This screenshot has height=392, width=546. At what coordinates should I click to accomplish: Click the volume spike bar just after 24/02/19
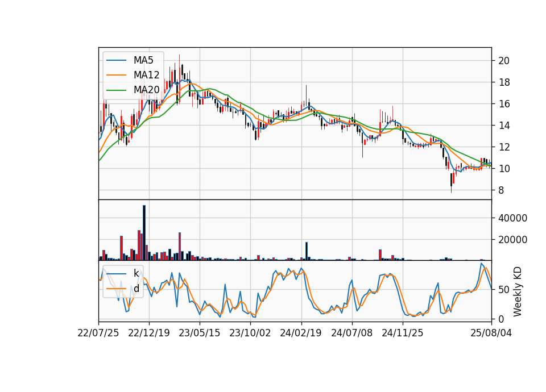coord(307,251)
